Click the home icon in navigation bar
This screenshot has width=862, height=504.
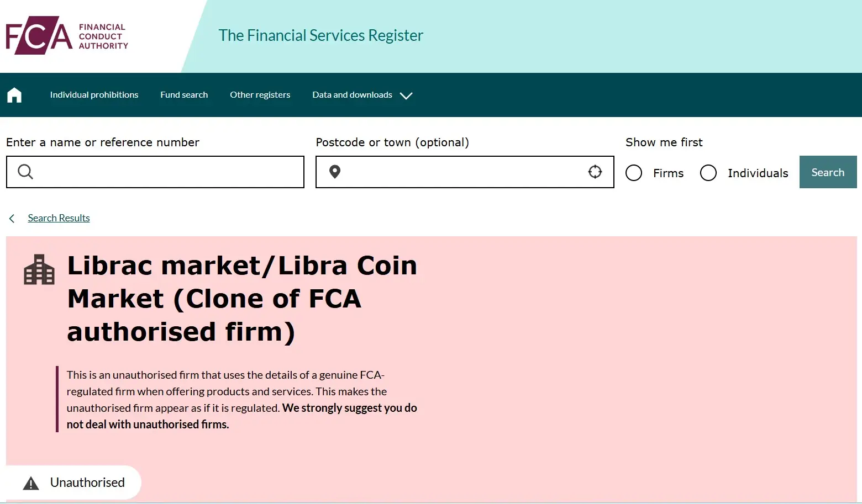14,94
